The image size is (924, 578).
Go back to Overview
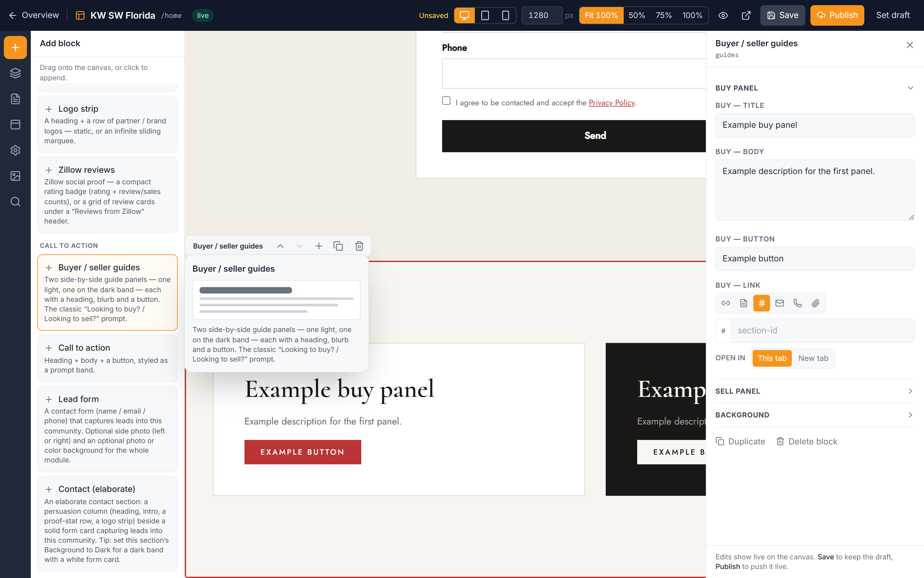point(34,15)
